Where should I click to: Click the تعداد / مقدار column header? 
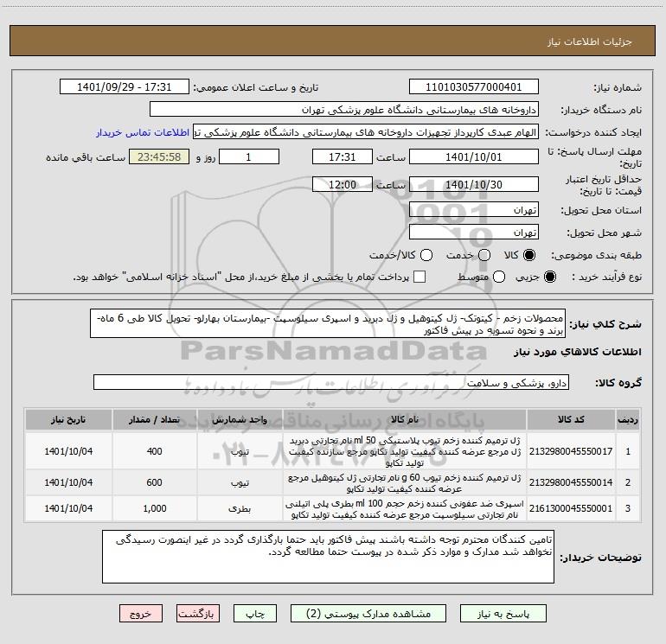click(154, 420)
